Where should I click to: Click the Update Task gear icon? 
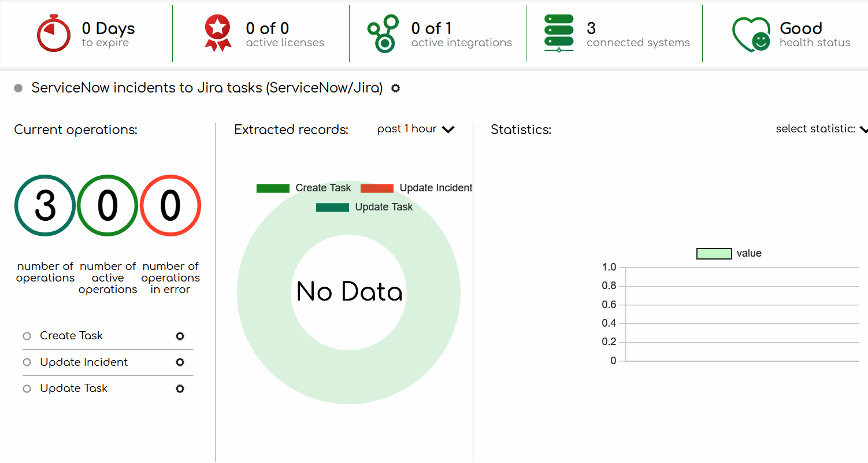coord(180,388)
